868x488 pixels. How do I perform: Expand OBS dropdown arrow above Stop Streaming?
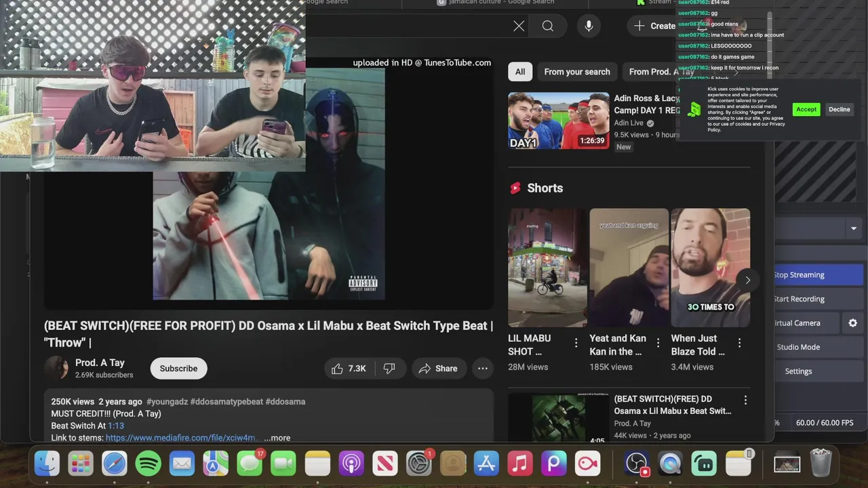[854, 229]
